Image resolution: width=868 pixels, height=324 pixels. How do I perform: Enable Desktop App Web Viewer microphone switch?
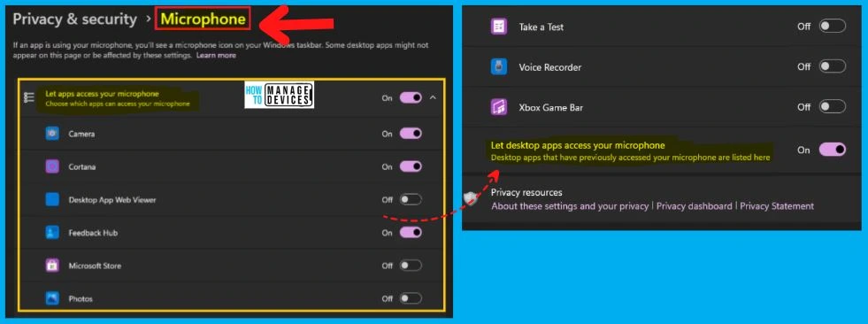(x=411, y=199)
